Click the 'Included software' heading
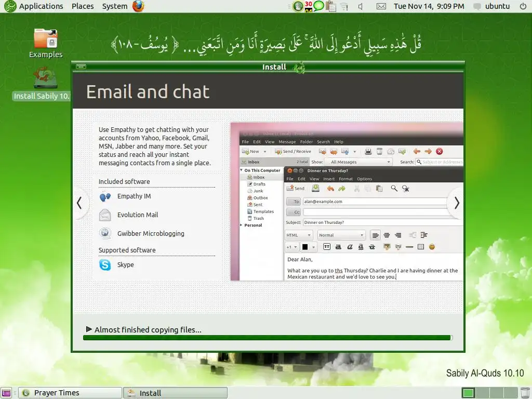Image resolution: width=532 pixels, height=399 pixels. coord(124,181)
